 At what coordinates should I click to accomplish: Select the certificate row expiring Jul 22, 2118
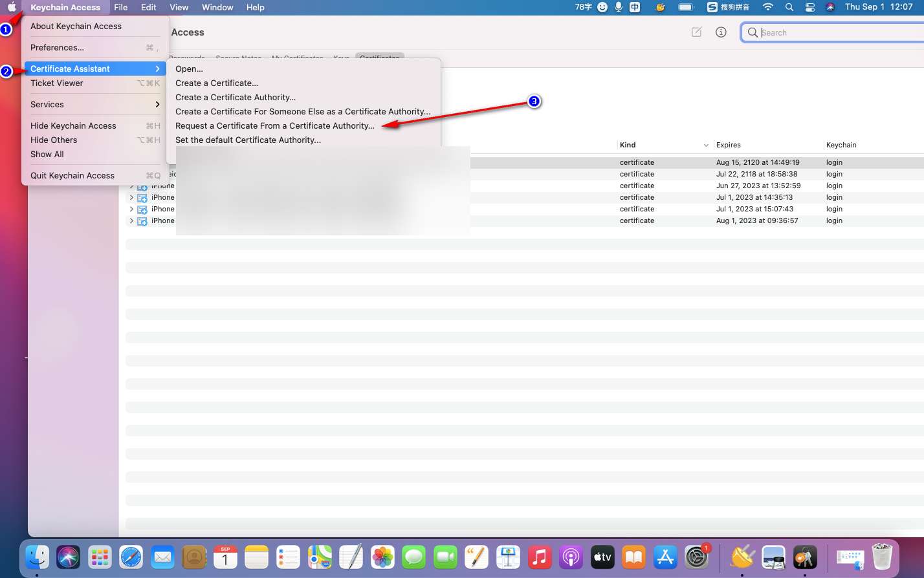(525, 174)
